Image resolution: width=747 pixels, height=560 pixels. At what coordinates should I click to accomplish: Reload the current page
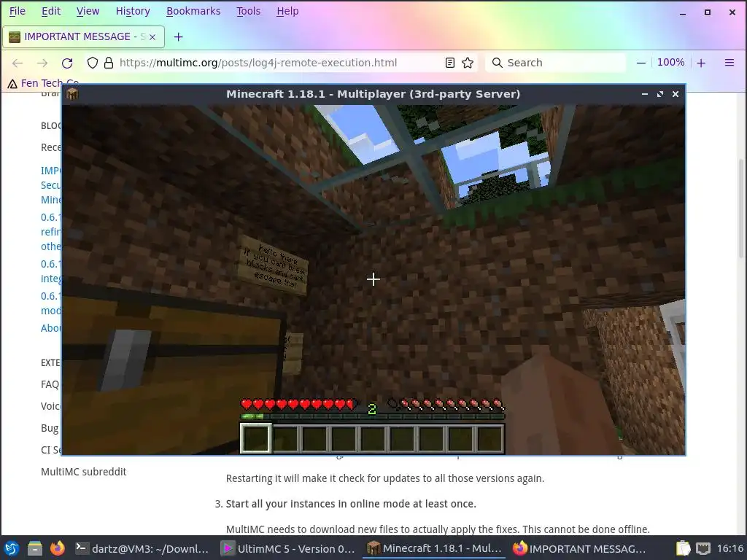67,63
